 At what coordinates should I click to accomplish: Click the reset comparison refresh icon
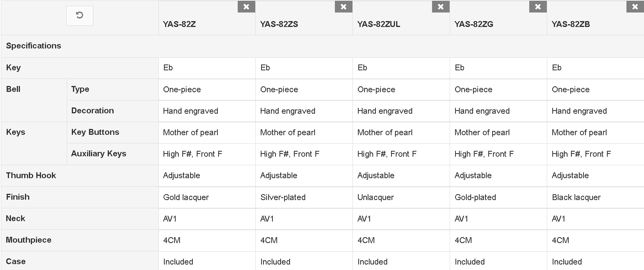[x=80, y=16]
